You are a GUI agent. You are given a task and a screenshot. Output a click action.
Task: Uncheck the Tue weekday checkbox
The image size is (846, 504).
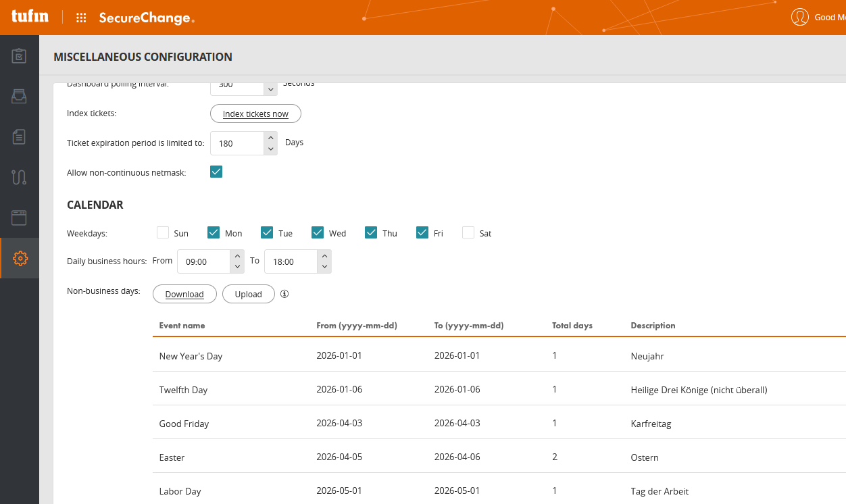coord(267,232)
